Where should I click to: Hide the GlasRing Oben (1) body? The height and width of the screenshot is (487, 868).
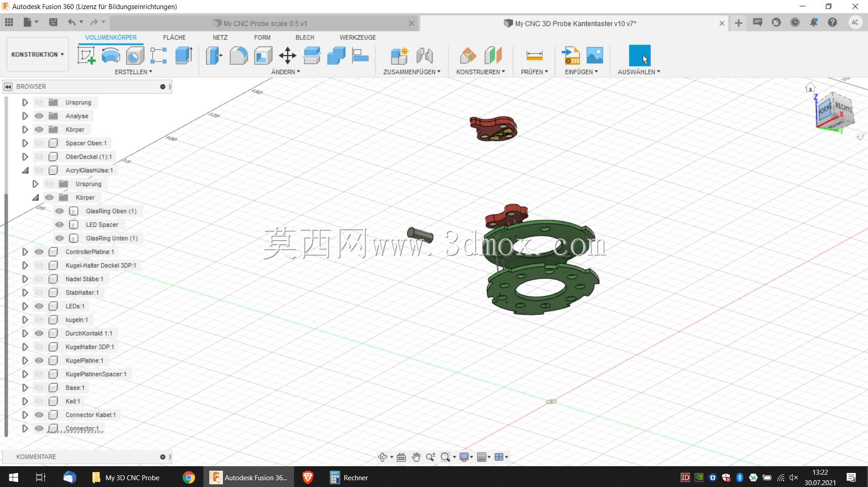(59, 211)
